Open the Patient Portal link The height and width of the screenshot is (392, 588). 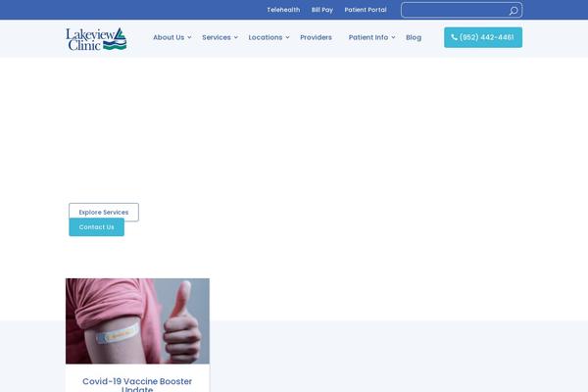(366, 10)
